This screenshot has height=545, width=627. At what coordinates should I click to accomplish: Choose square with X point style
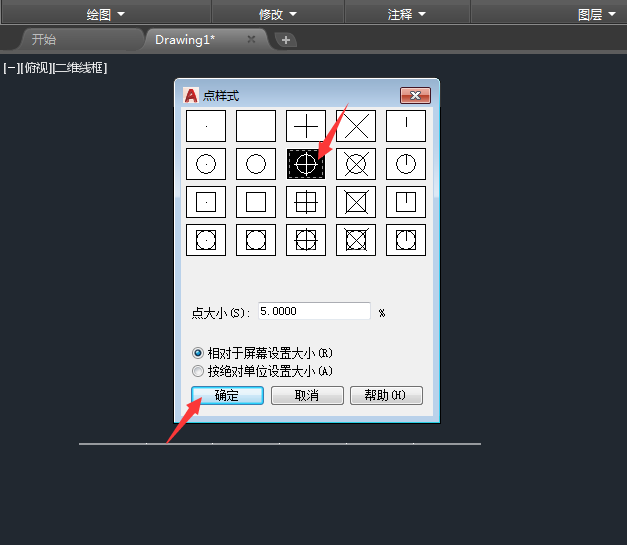tap(356, 202)
